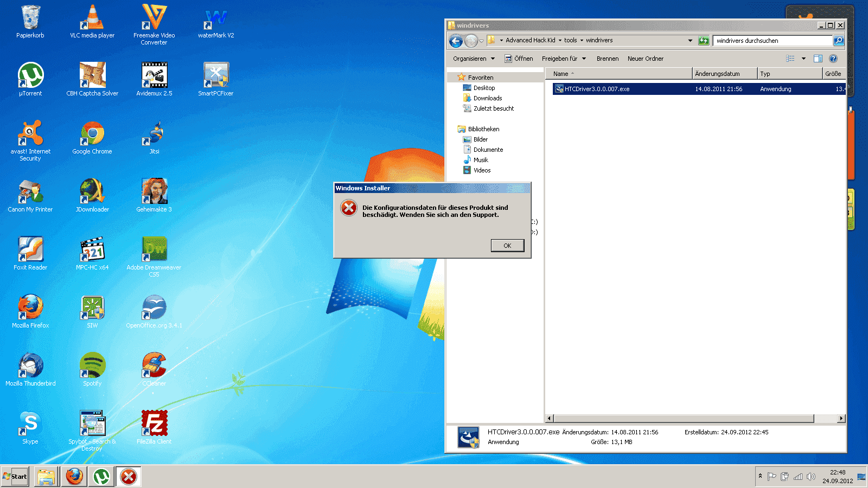Toggle the preview pane icon
Screen dimensions: 868x488
tap(818, 59)
